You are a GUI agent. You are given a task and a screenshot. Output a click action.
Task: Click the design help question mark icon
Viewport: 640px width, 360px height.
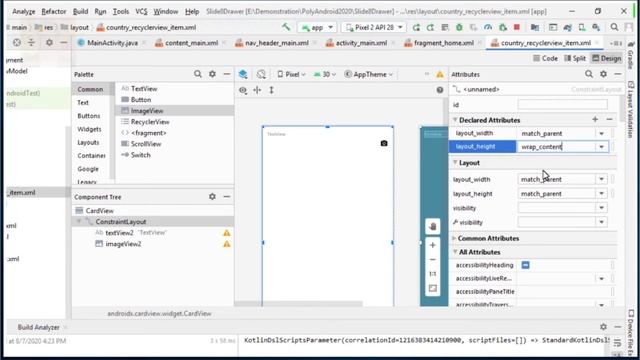point(440,90)
